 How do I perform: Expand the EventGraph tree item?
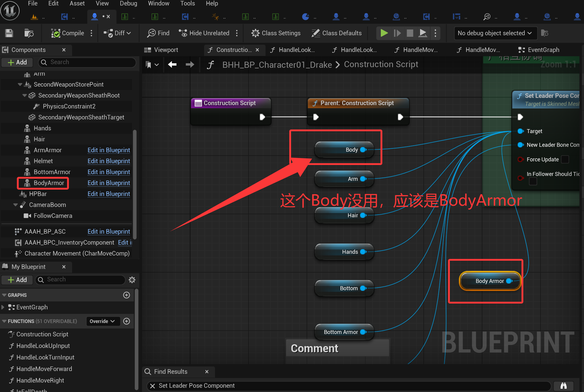[3, 307]
